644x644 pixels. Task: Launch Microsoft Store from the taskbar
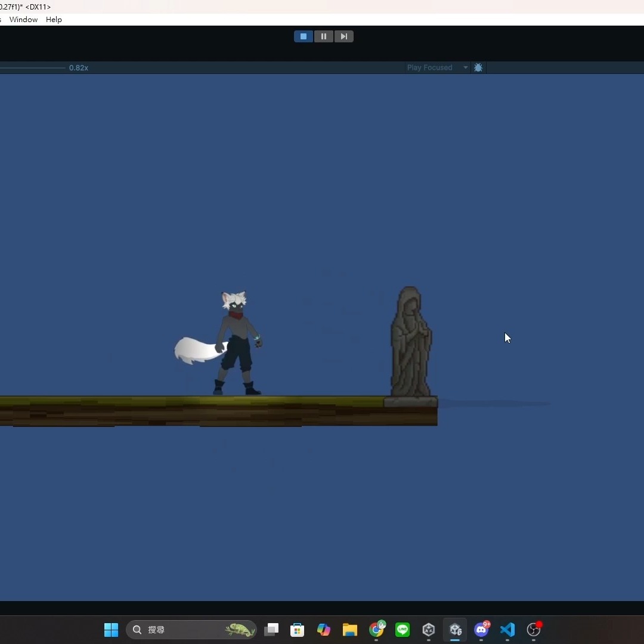(x=298, y=630)
